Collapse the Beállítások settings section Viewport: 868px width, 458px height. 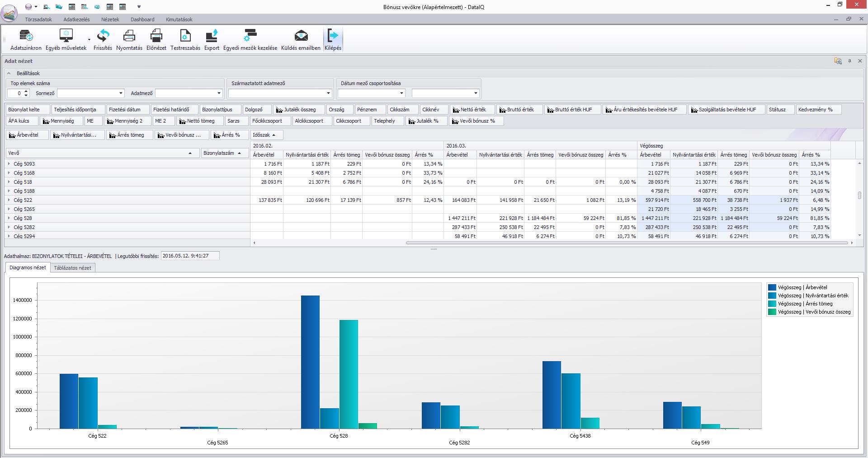[x=9, y=73]
